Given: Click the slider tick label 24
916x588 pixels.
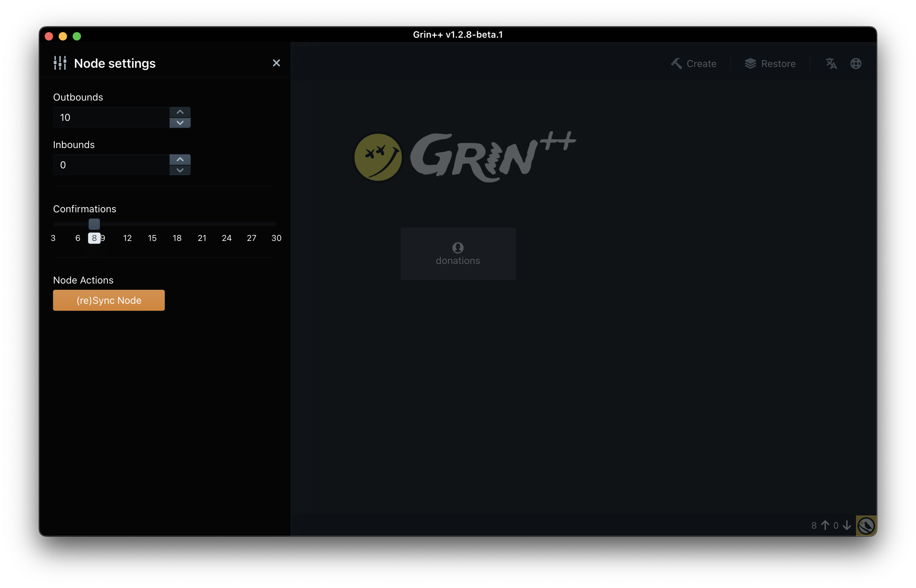Looking at the screenshot, I should tap(227, 238).
